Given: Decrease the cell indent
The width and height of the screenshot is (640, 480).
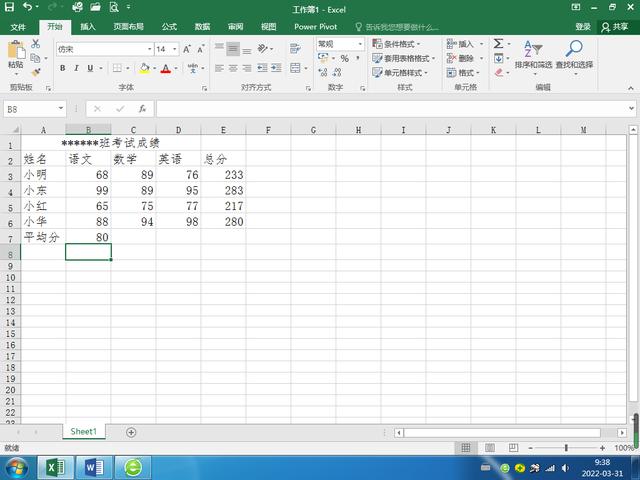Looking at the screenshot, I should [262, 68].
